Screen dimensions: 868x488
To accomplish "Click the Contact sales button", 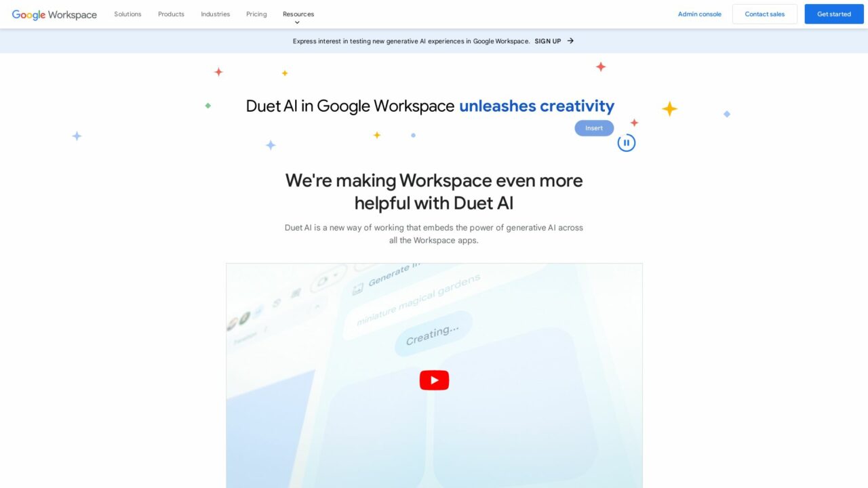I will coord(764,14).
